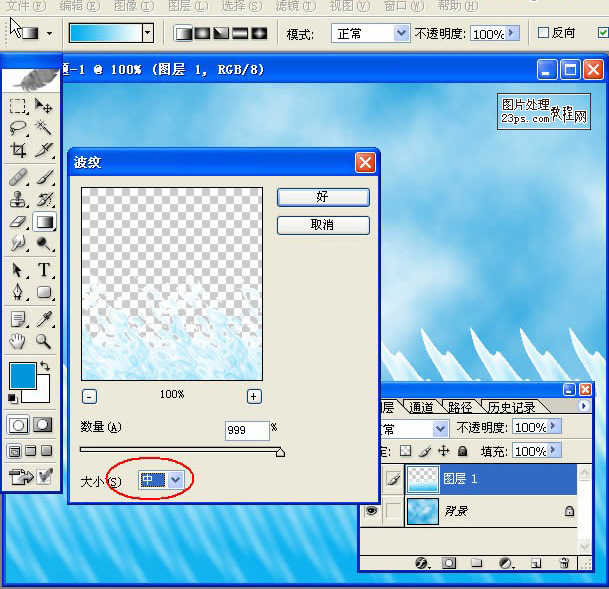Open tool preset picker arrow

pos(49,34)
